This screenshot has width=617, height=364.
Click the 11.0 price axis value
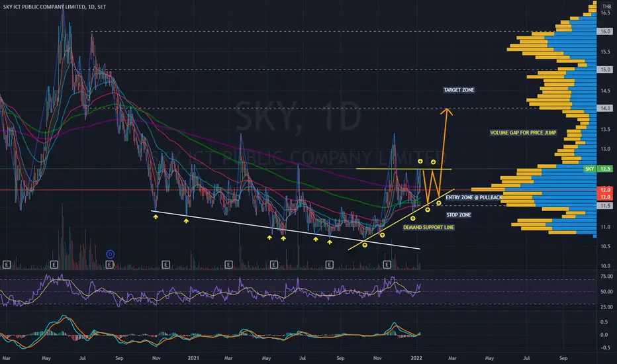pyautogui.click(x=605, y=227)
